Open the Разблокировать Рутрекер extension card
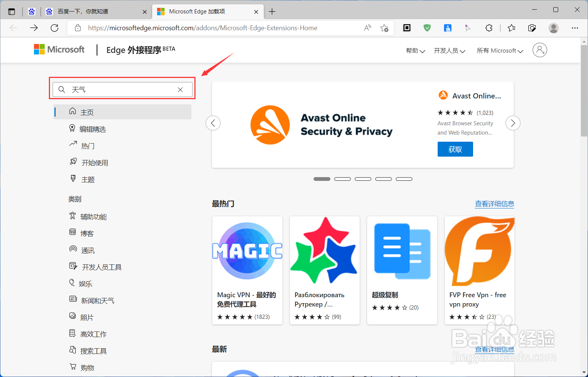 [325, 270]
